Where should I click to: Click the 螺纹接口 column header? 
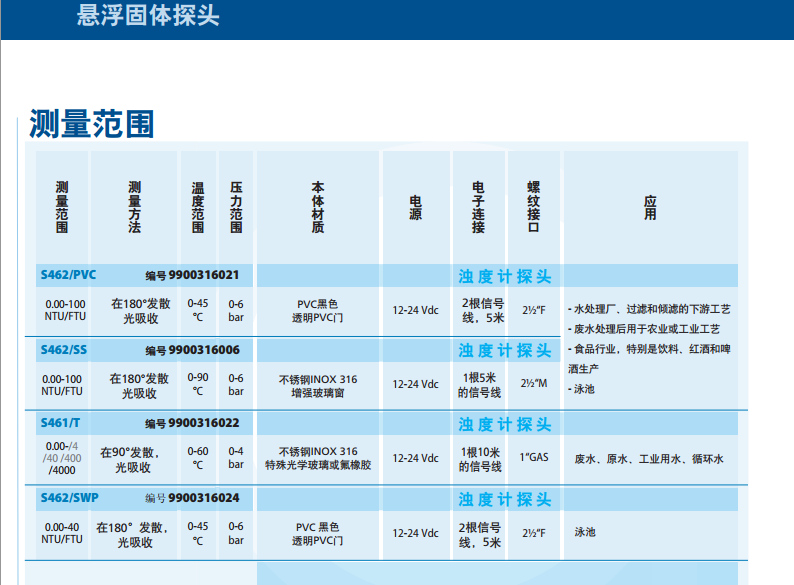point(533,207)
